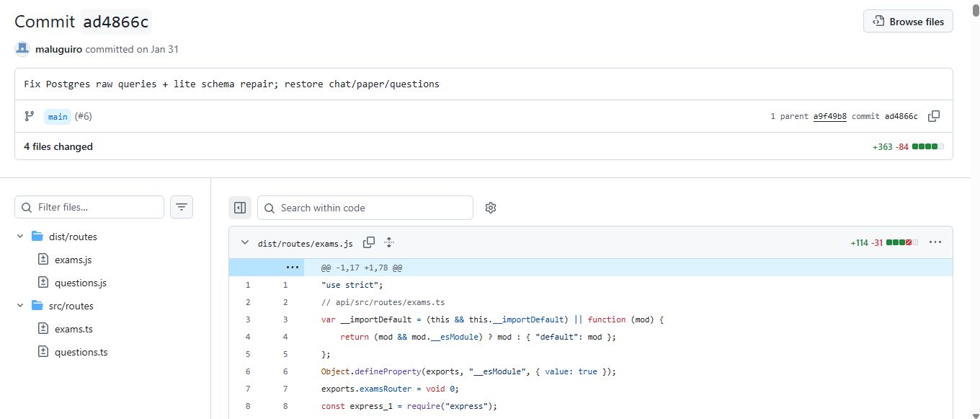Click the Browse files button
980x419 pixels.
(x=908, y=22)
